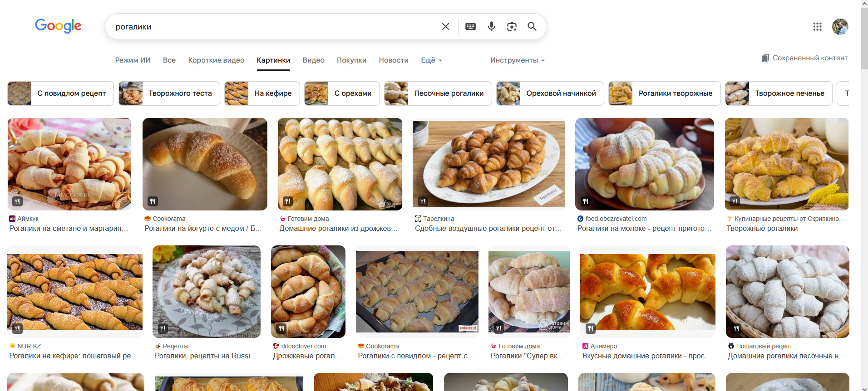The width and height of the screenshot is (868, 391).
Task: Filter by 'На кефире' chip
Action: pyautogui.click(x=262, y=93)
